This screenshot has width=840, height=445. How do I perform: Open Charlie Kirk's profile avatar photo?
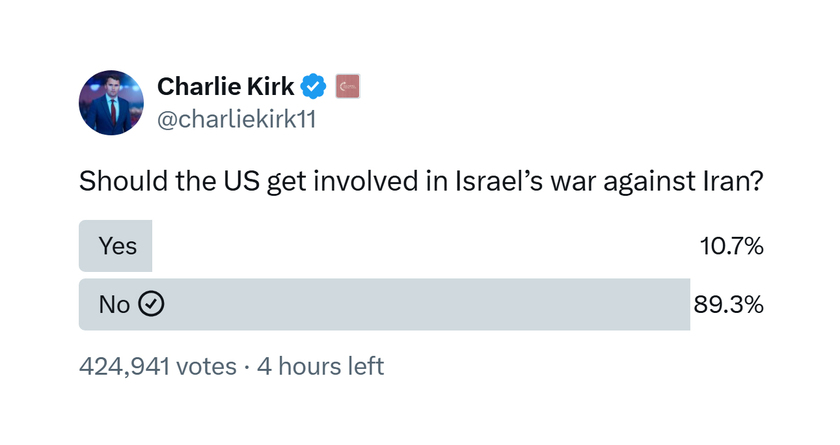(x=111, y=102)
